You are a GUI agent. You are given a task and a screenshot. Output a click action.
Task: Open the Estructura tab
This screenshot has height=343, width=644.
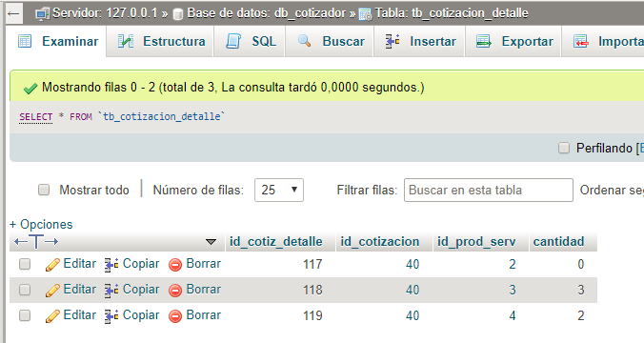tap(161, 41)
